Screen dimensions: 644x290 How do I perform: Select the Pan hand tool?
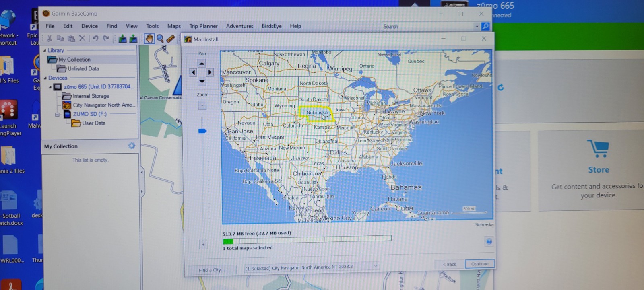pyautogui.click(x=149, y=39)
